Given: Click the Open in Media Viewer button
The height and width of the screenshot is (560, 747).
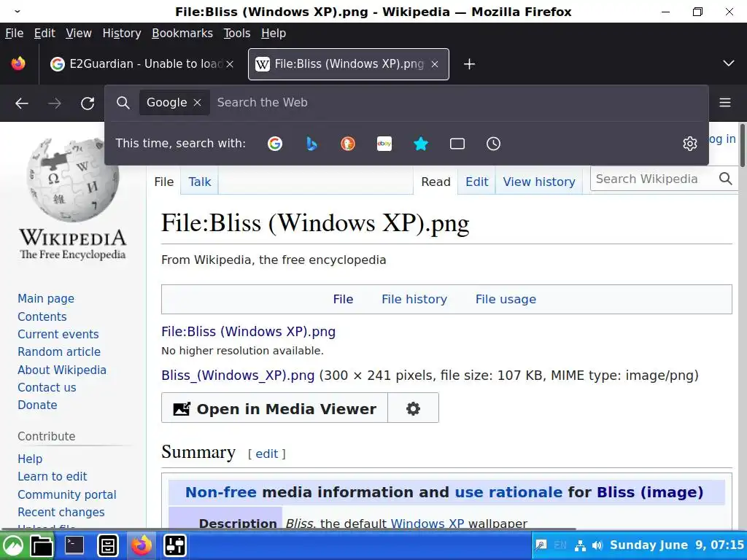Looking at the screenshot, I should 275,408.
